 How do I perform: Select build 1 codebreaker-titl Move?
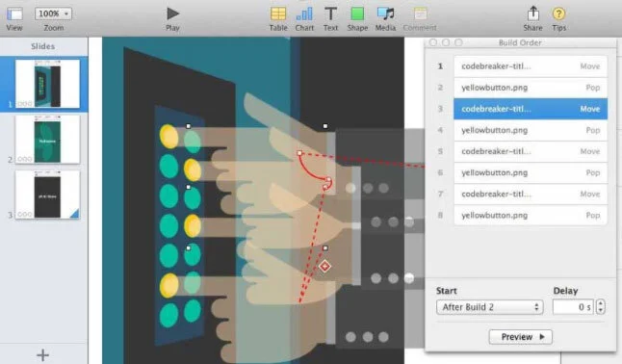click(531, 66)
